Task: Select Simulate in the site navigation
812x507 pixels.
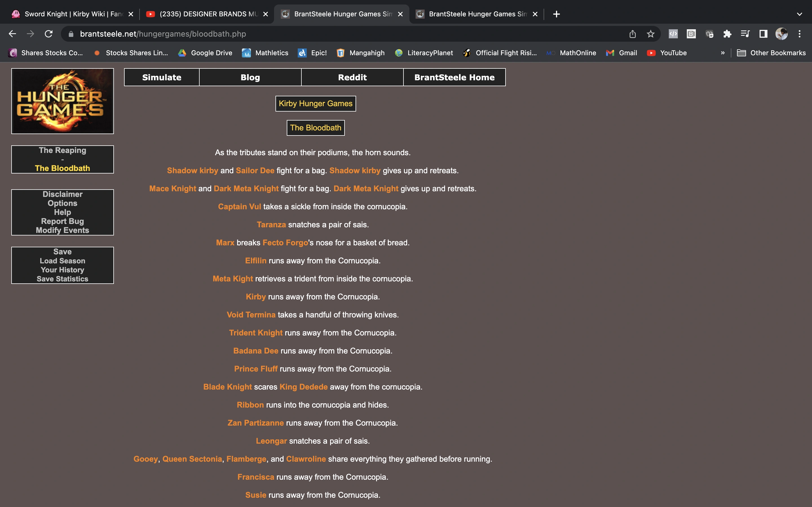Action: click(x=162, y=77)
